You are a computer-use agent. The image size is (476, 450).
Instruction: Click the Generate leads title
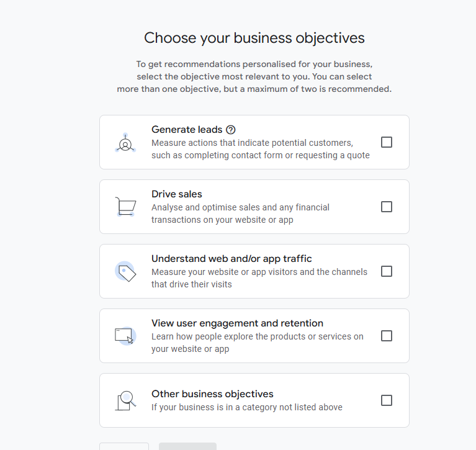187,130
